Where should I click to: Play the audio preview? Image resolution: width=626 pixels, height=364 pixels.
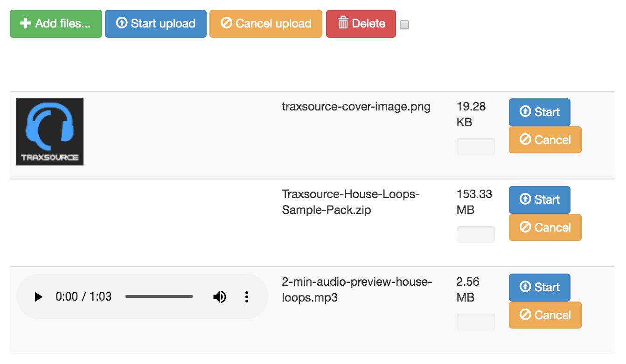click(x=39, y=297)
